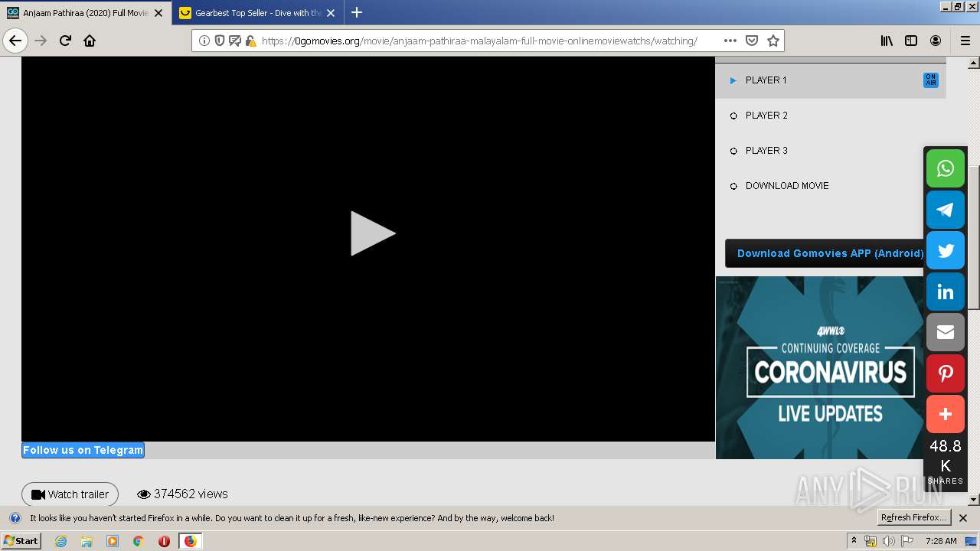Share the movie on LinkedIn
980x551 pixels.
[x=946, y=292]
